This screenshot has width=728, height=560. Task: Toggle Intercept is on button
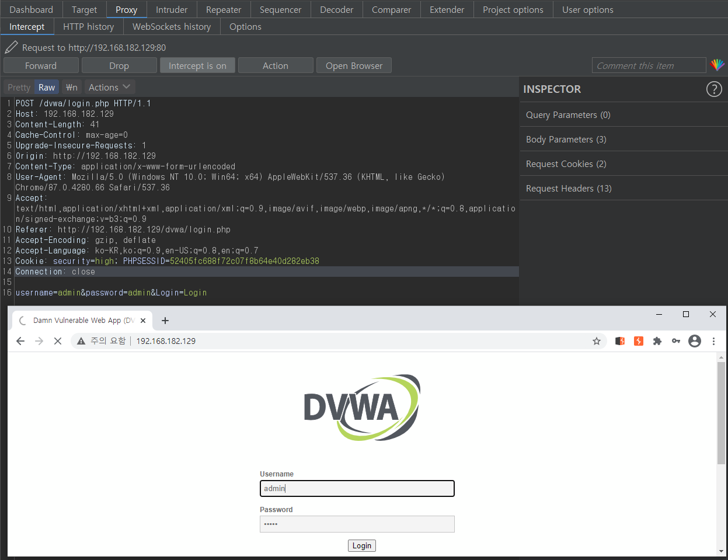[197, 65]
